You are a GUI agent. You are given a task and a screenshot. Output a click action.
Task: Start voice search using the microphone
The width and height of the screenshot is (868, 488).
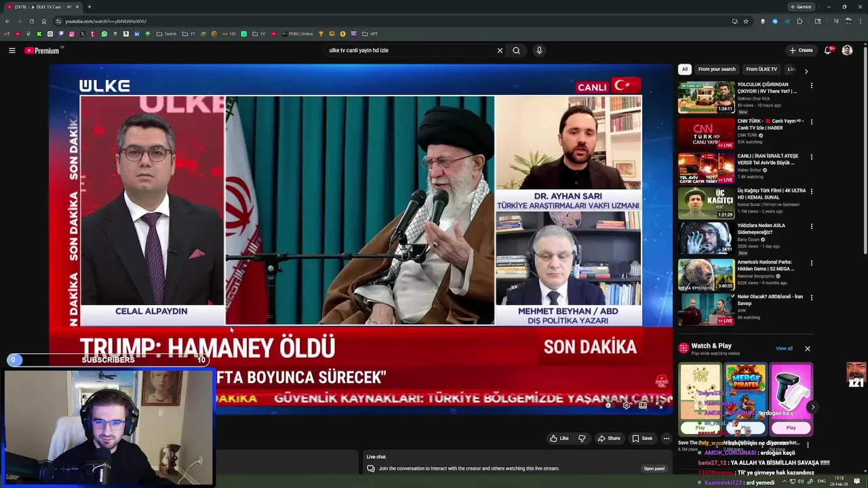click(x=539, y=50)
